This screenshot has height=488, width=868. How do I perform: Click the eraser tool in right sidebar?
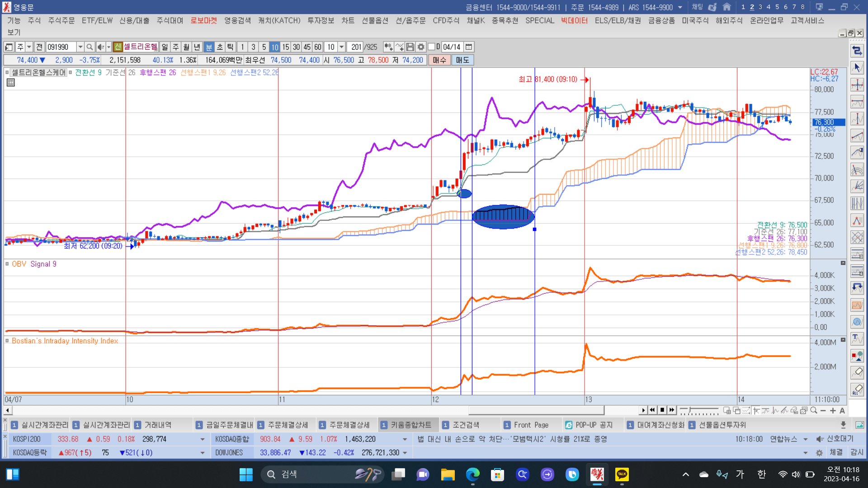[x=857, y=372]
